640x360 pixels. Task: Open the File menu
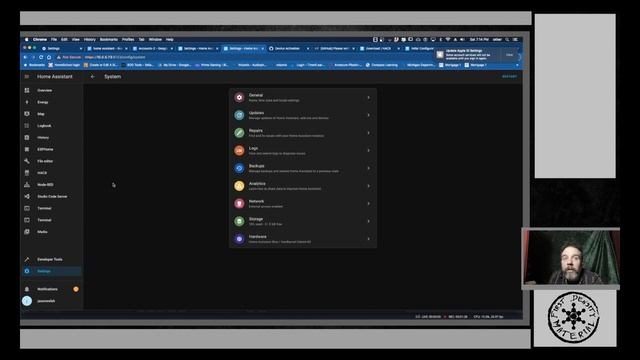(54, 40)
